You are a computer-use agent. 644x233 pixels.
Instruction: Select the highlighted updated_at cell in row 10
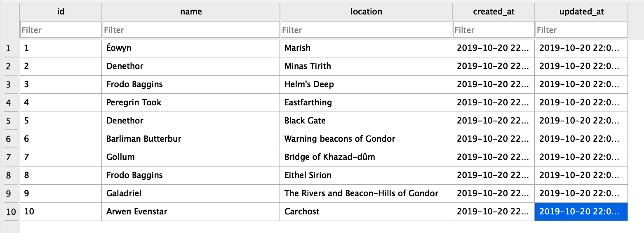[x=581, y=212]
